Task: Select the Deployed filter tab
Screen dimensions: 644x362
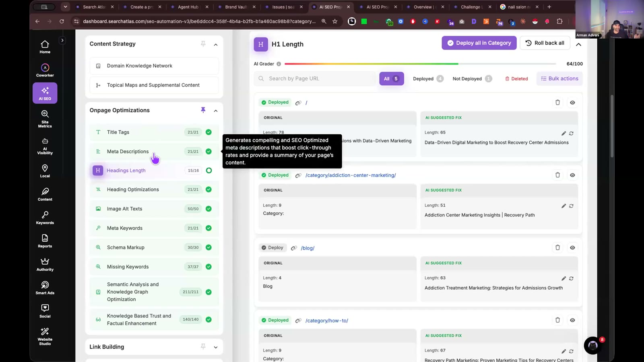Action: tap(428, 79)
